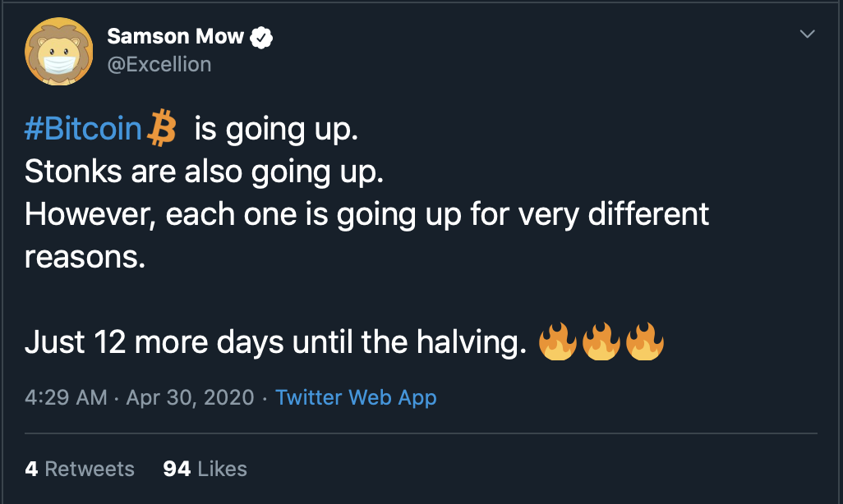
Task: Click the Samson Mow display name
Action: click(x=175, y=37)
